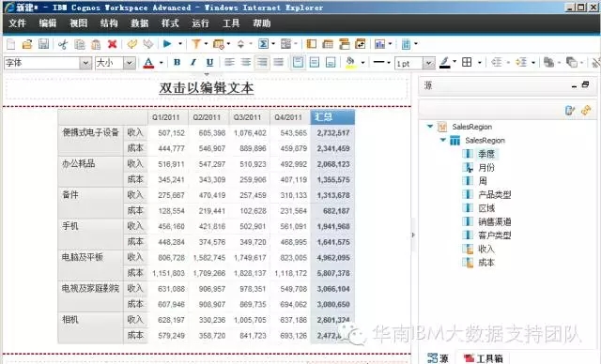Click the title 双击以编辑文本

click(x=207, y=88)
